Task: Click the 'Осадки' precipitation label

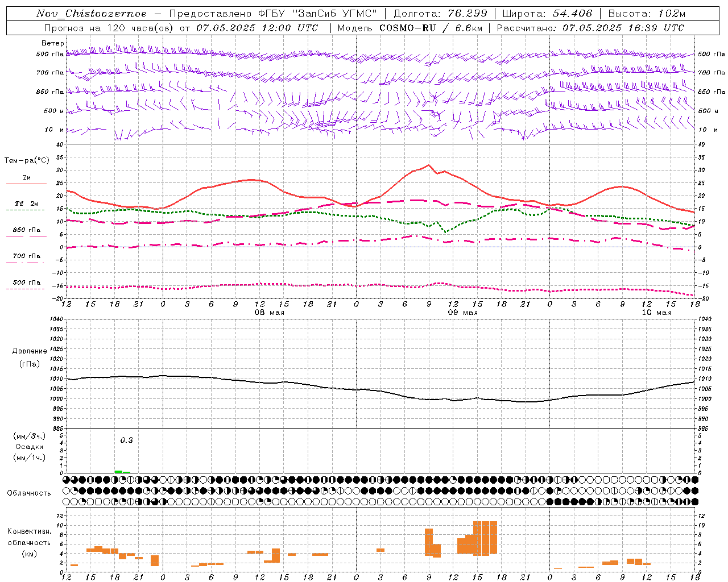Action: pyautogui.click(x=30, y=447)
